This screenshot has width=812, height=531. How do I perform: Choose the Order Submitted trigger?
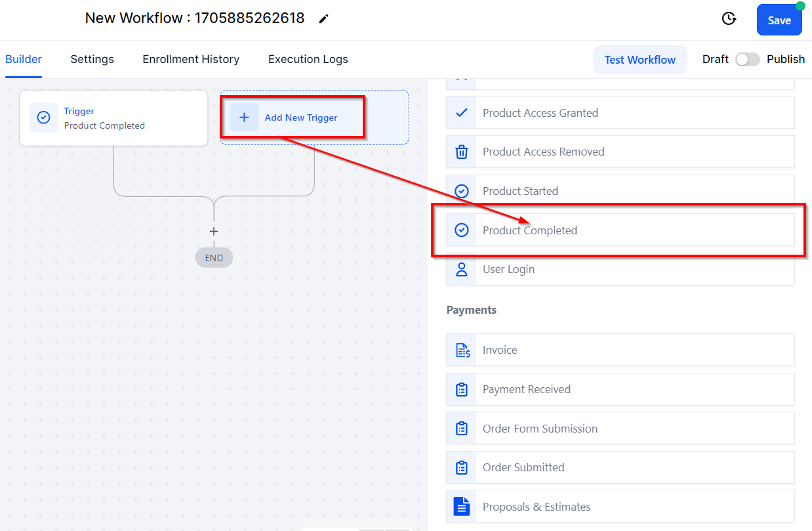point(620,467)
